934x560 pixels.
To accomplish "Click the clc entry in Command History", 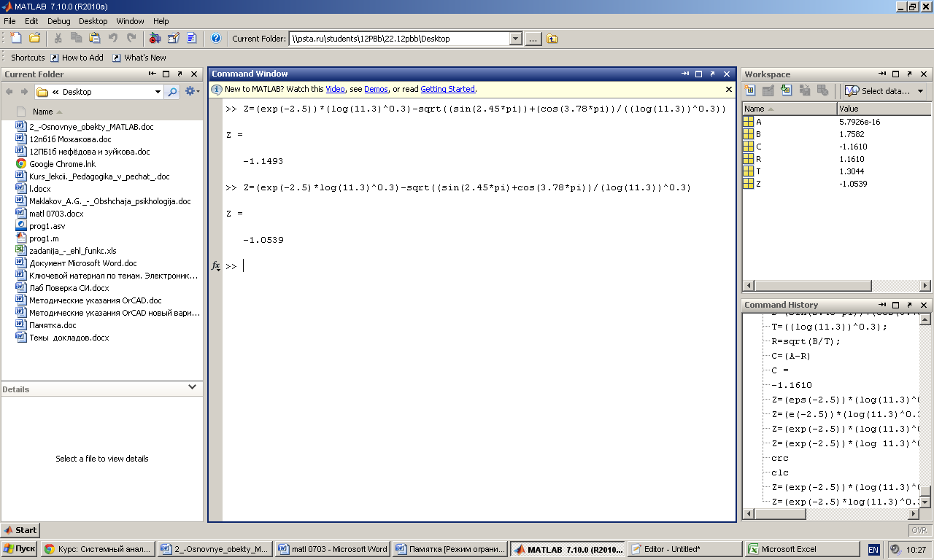I will (x=780, y=472).
